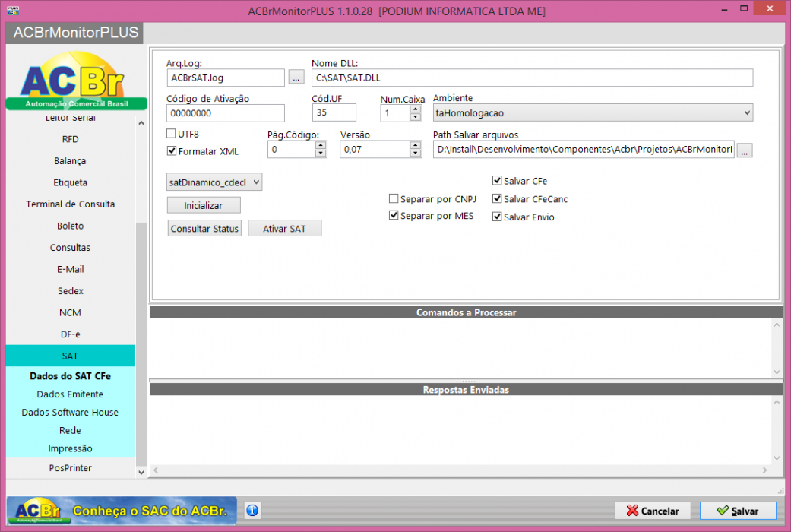Select DF-e in the sidebar
The height and width of the screenshot is (532, 791).
click(x=71, y=334)
